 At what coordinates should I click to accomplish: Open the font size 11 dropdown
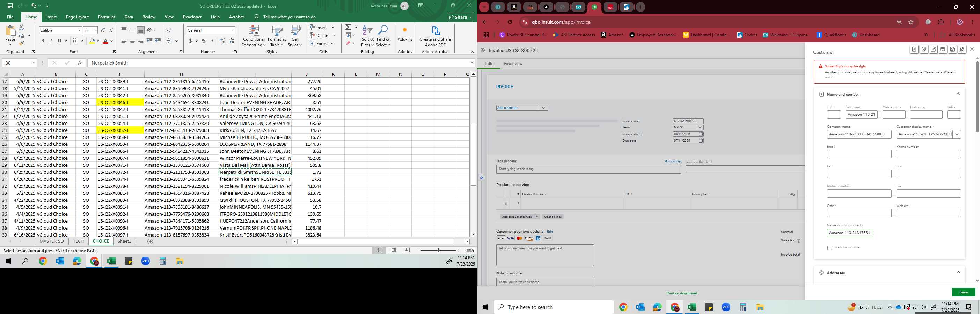pyautogui.click(x=95, y=30)
